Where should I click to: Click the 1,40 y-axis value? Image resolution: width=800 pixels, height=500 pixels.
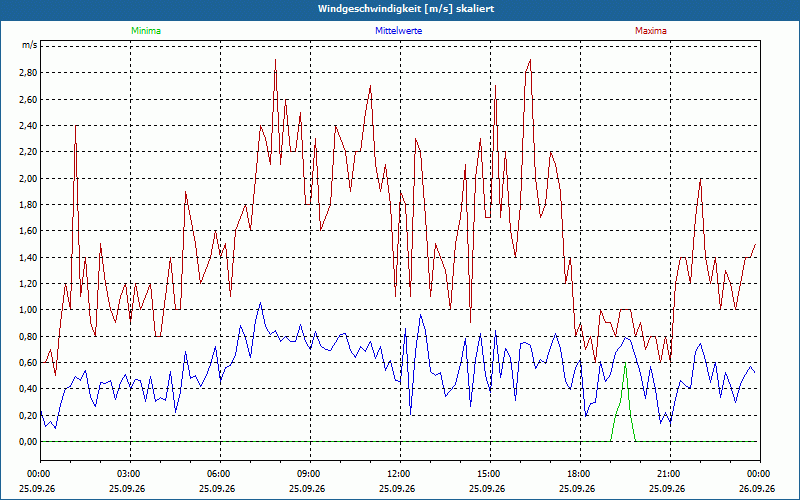click(29, 257)
